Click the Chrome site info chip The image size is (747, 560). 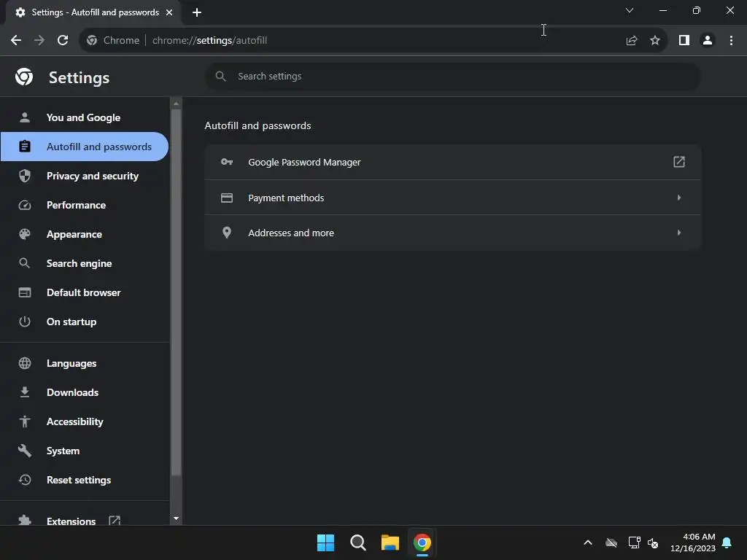[113, 41]
